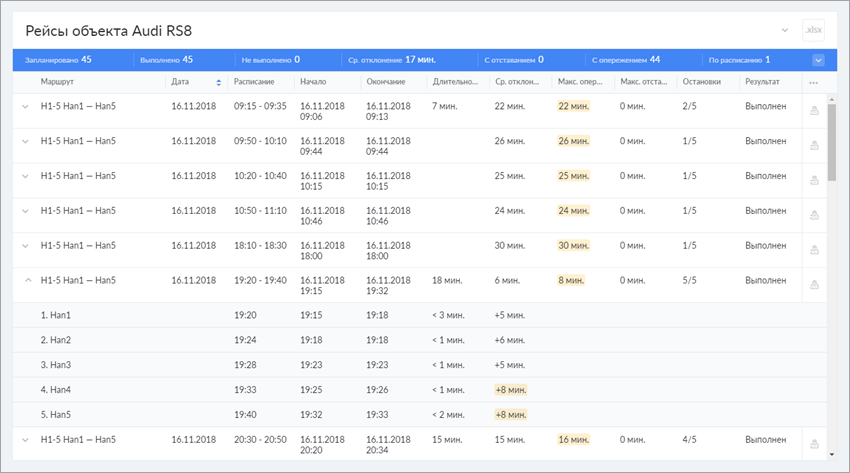Click the action icon in the 20:30 - 20:50 trip row
The width and height of the screenshot is (850, 473).
point(814,444)
